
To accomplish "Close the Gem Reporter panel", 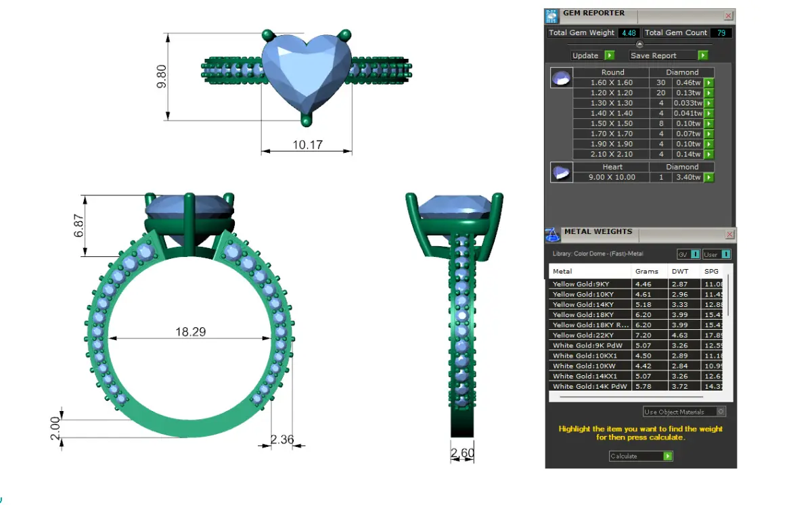I will pyautogui.click(x=728, y=16).
